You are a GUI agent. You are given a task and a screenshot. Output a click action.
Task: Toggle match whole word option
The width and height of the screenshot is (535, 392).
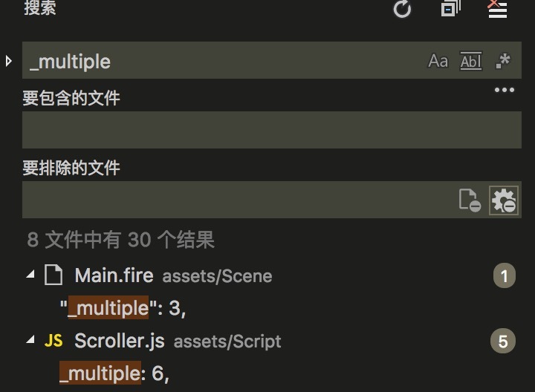click(471, 61)
